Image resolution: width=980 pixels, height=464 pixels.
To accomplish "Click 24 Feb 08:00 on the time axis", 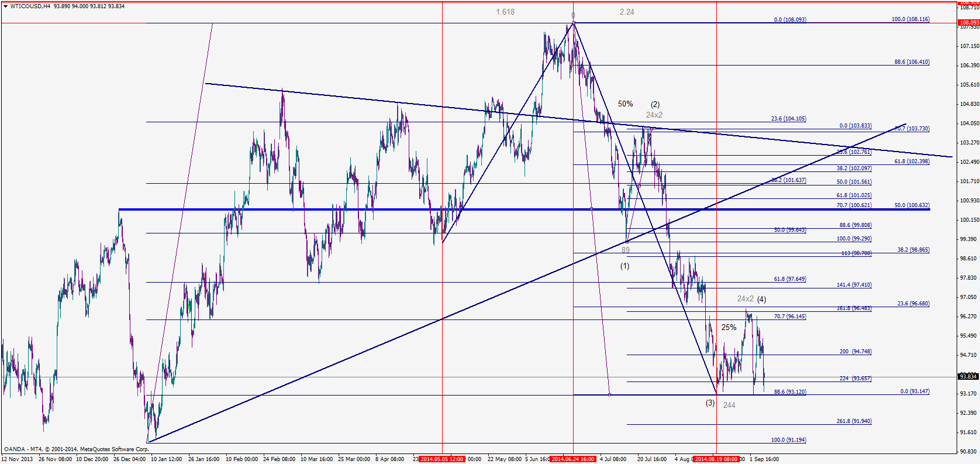I will pyautogui.click(x=279, y=459).
